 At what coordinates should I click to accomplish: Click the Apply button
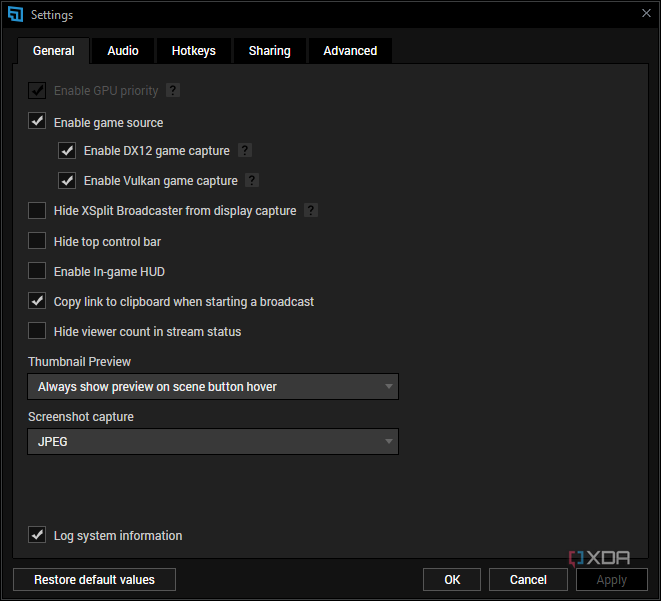(612, 580)
